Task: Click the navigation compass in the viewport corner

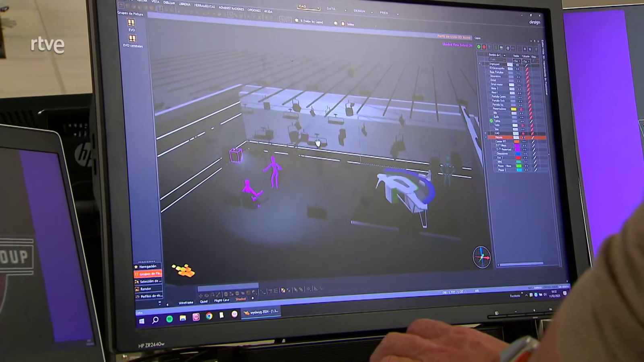Action: (x=482, y=257)
